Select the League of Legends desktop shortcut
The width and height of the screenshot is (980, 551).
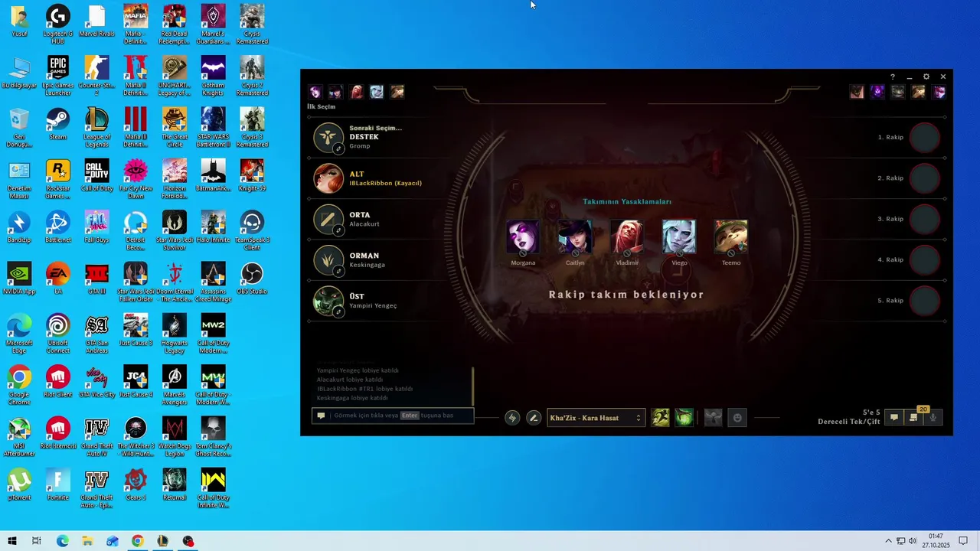(x=96, y=128)
